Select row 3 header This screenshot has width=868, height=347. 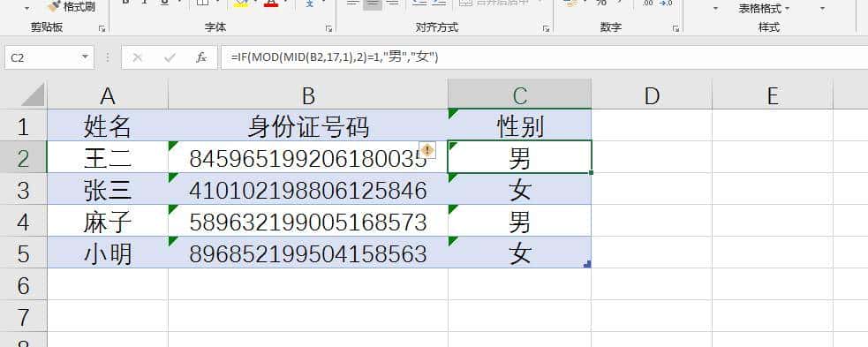tap(23, 189)
